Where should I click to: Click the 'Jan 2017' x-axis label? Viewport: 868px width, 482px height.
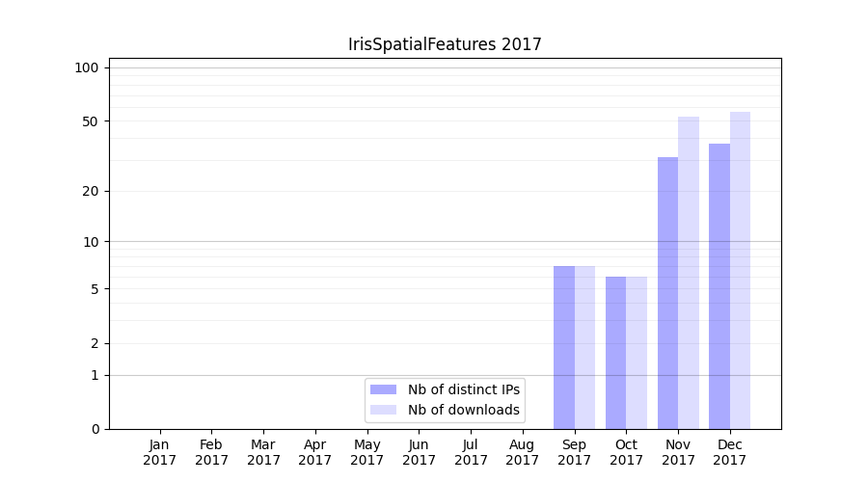click(x=159, y=452)
